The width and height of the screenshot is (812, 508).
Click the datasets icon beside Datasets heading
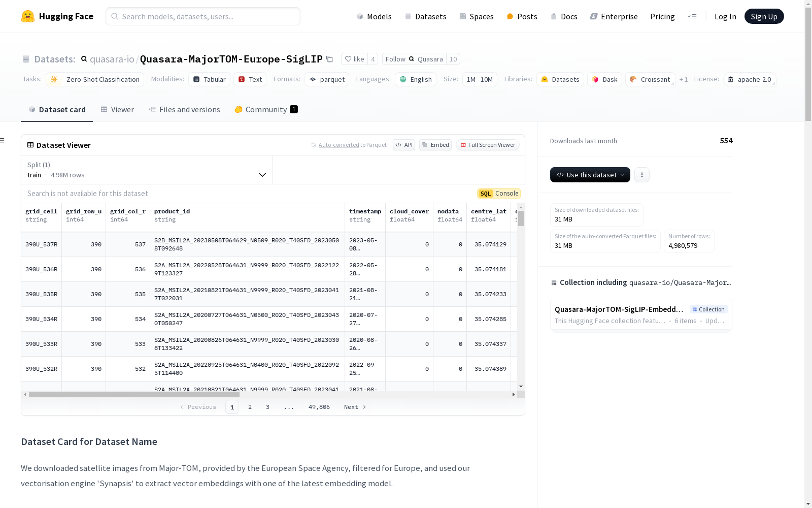[x=26, y=59]
